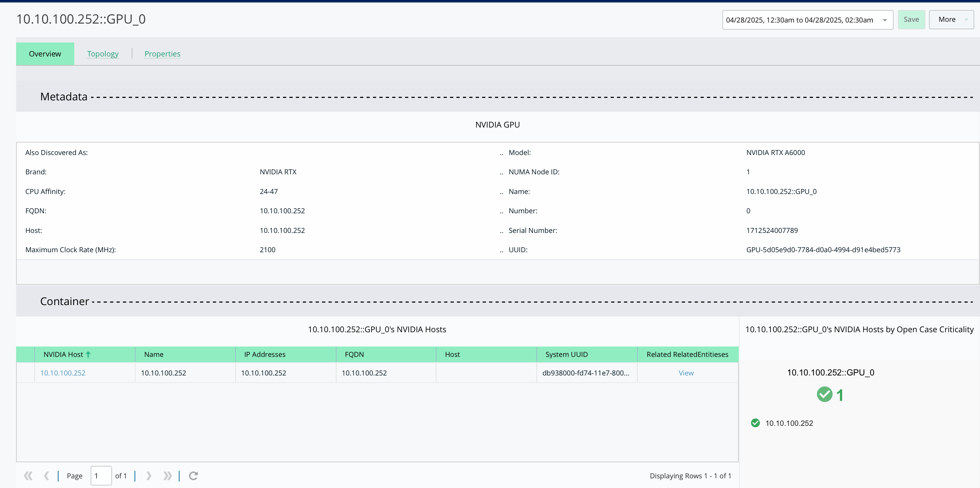Switch to the Topology tab
The width and height of the screenshot is (980, 488).
pos(103,54)
